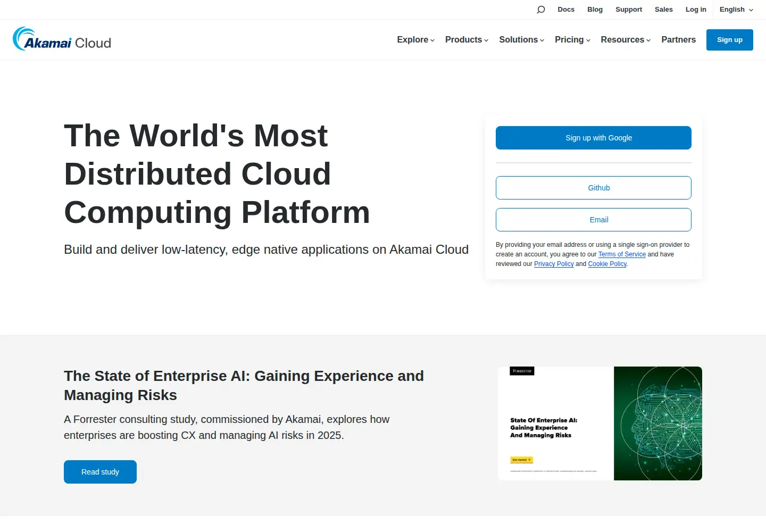
Task: Expand the Resources menu
Action: (626, 40)
